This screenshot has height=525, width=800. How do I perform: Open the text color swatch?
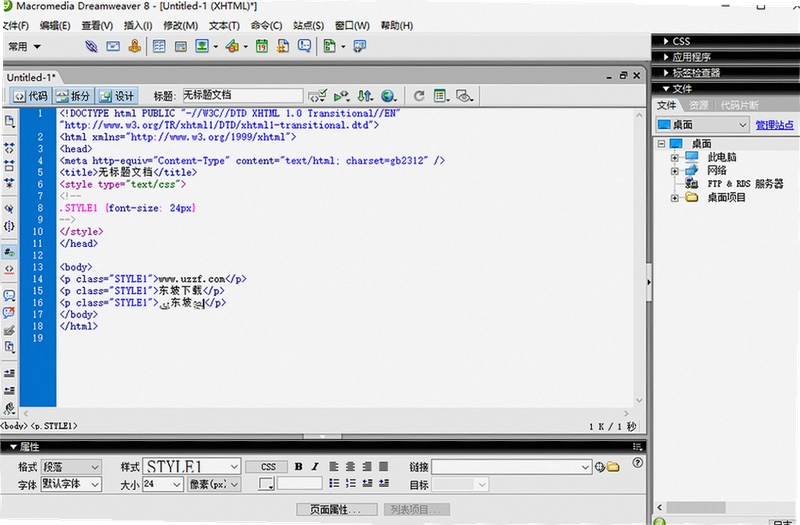click(266, 484)
